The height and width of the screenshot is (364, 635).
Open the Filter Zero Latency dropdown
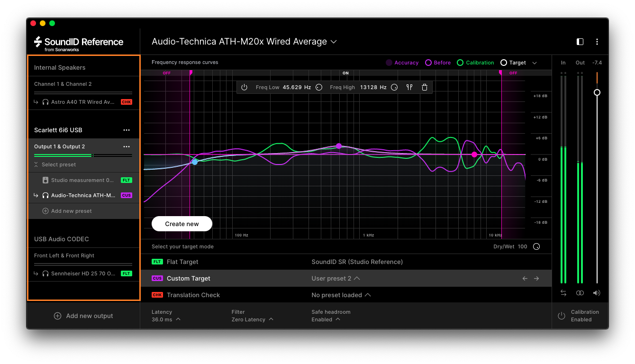click(253, 319)
